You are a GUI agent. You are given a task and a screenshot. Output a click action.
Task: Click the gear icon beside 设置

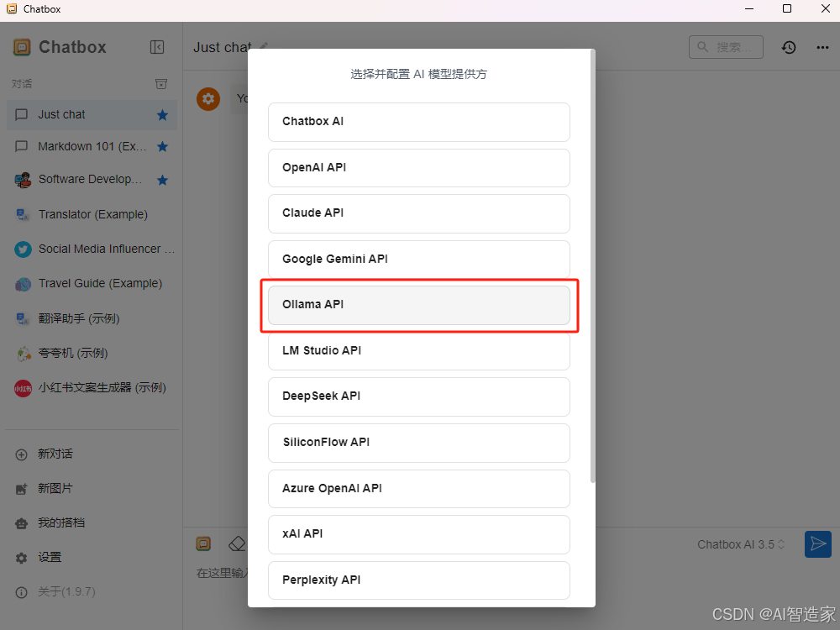pyautogui.click(x=22, y=559)
